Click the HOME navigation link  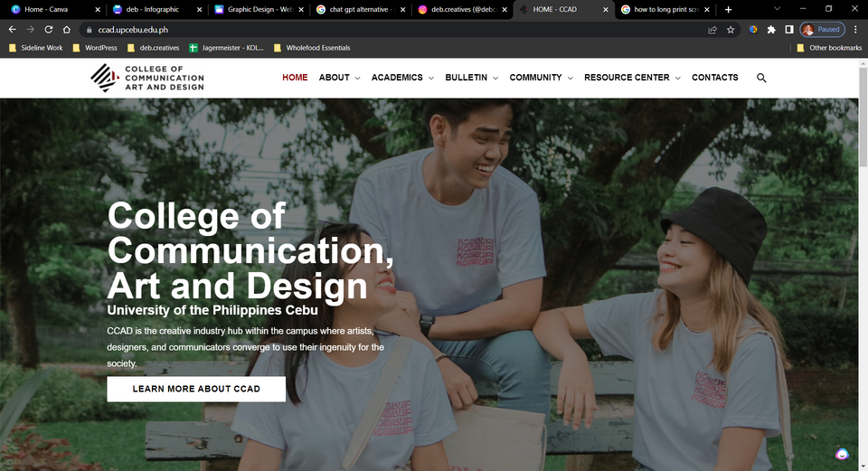pyautogui.click(x=295, y=78)
